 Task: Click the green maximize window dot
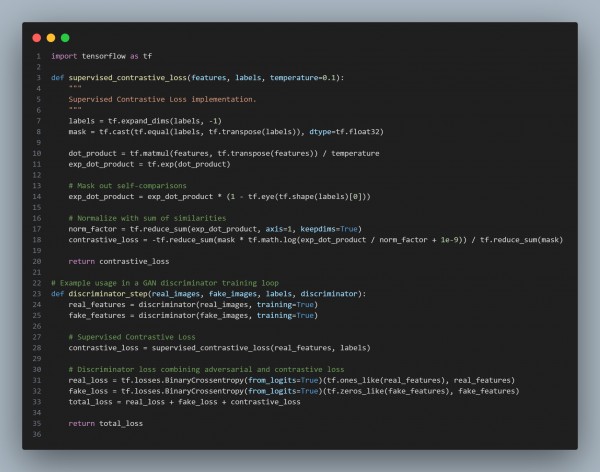point(65,38)
